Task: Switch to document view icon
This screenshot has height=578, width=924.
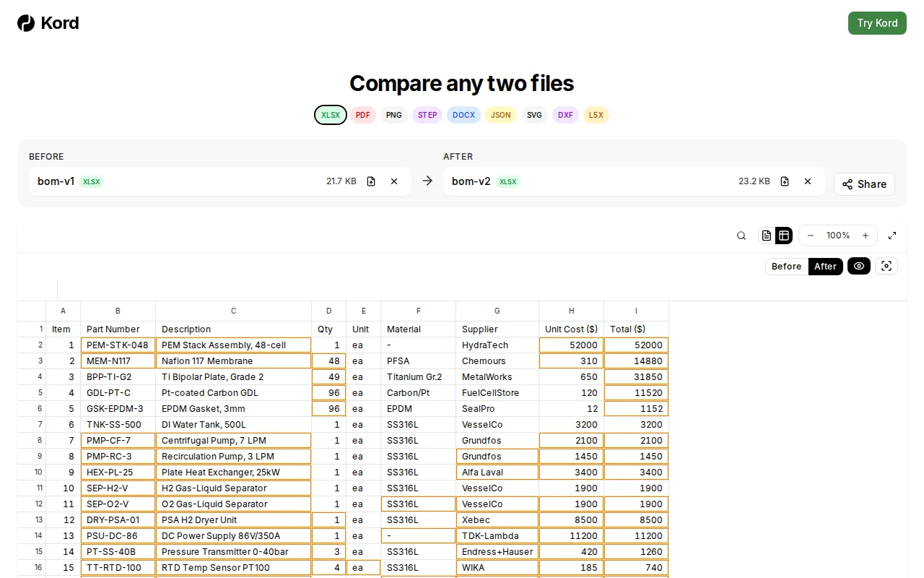Action: point(767,236)
